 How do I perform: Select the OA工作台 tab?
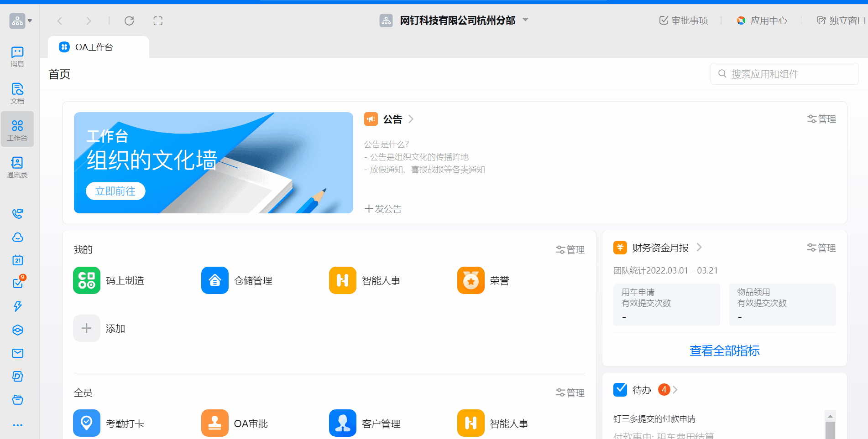[x=94, y=47]
